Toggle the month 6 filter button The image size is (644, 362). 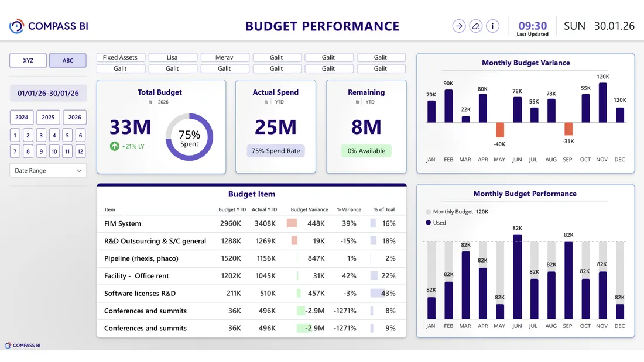click(x=81, y=135)
